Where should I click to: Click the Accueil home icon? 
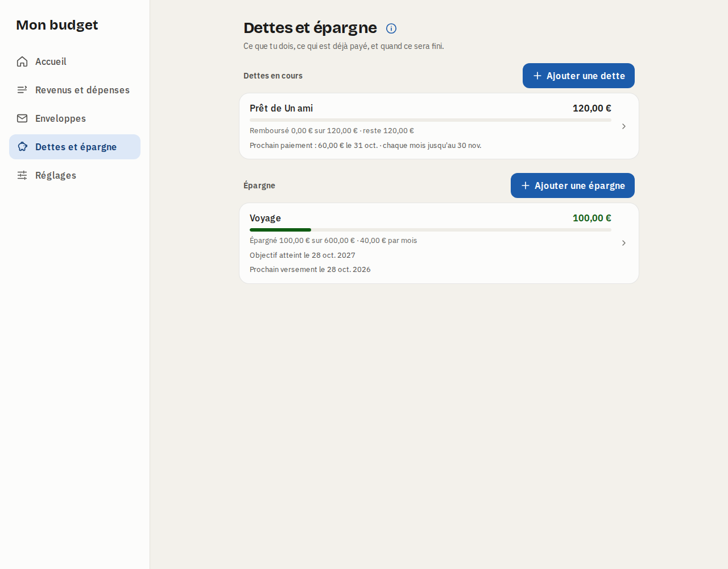click(x=22, y=61)
